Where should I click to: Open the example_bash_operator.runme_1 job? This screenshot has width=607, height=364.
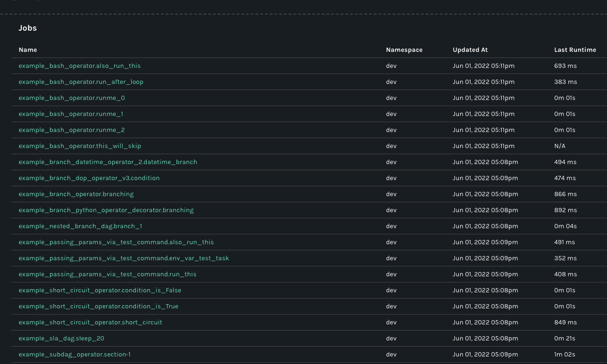point(71,114)
